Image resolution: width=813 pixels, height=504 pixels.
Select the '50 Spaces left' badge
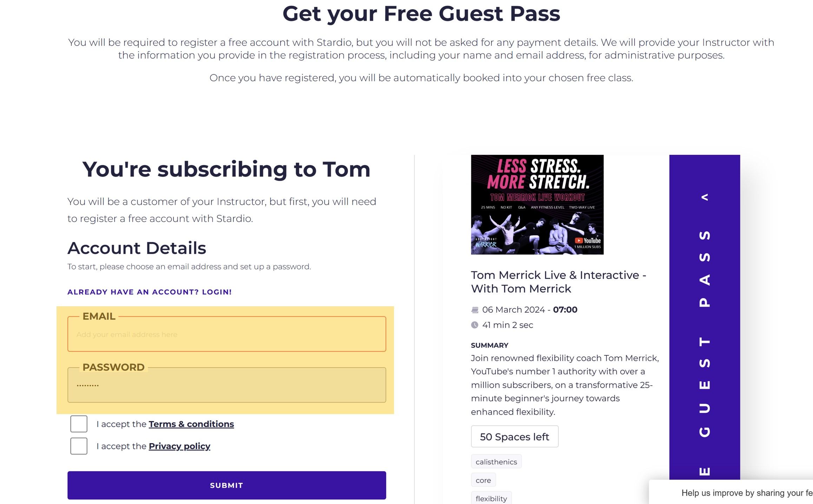(514, 437)
